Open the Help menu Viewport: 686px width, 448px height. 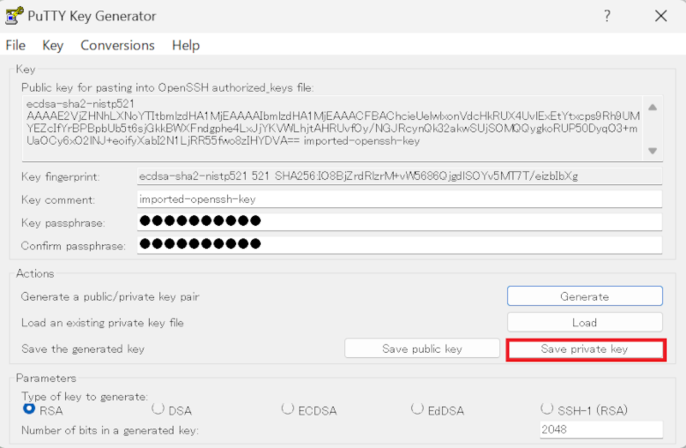point(186,45)
